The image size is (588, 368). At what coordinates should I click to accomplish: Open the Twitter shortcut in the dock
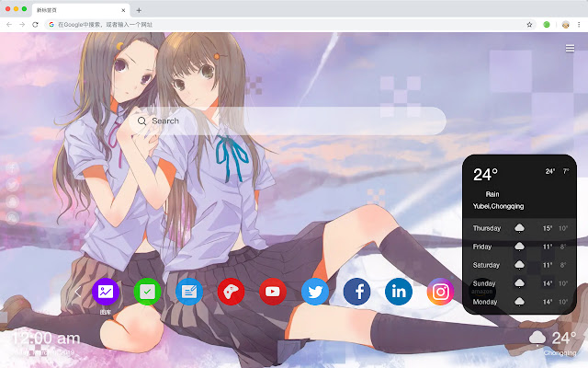(x=315, y=292)
